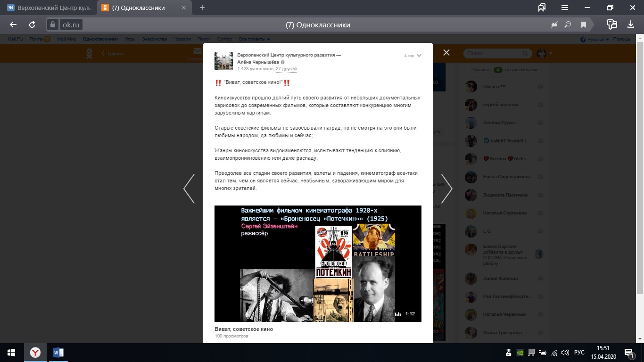The image size is (644, 362).
Task: Open the messages envelope icon in OK toolbar
Action: pyautogui.click(x=197, y=51)
